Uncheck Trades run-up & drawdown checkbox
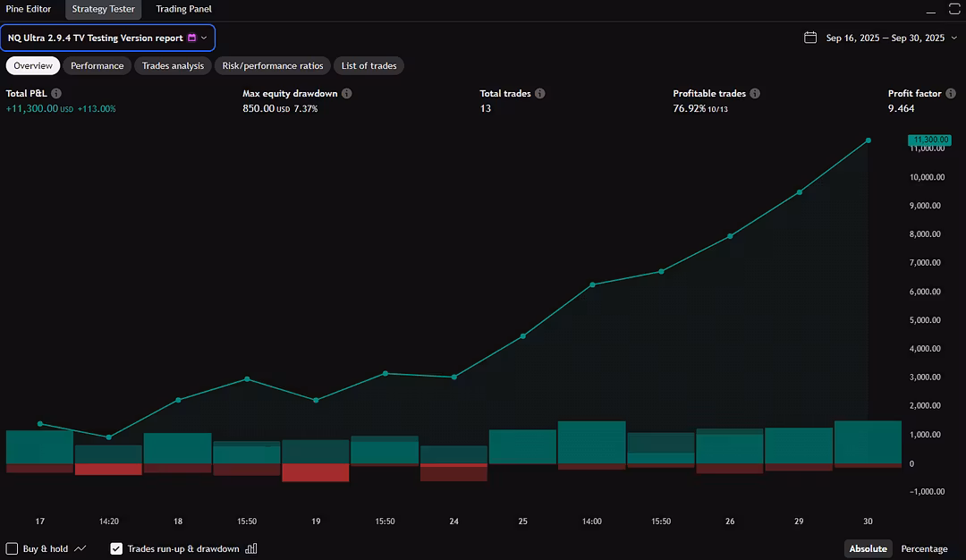Screen dimensions: 966x560 point(116,548)
